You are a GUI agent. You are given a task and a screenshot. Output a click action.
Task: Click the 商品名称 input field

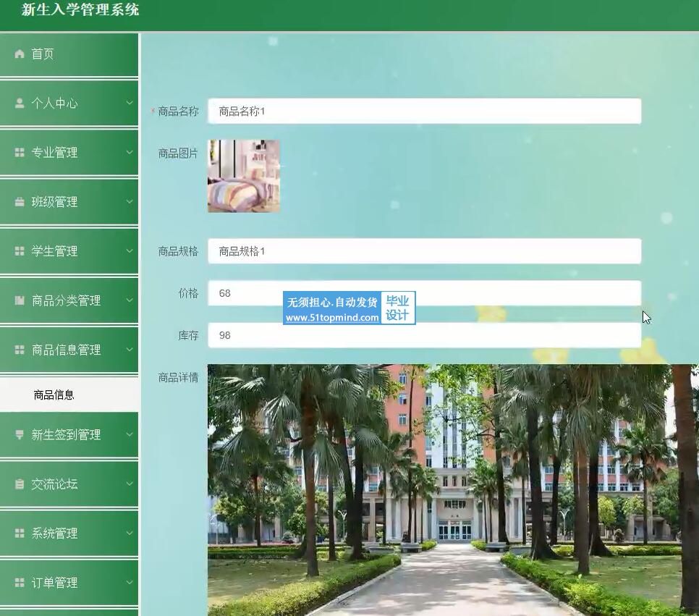coord(424,111)
